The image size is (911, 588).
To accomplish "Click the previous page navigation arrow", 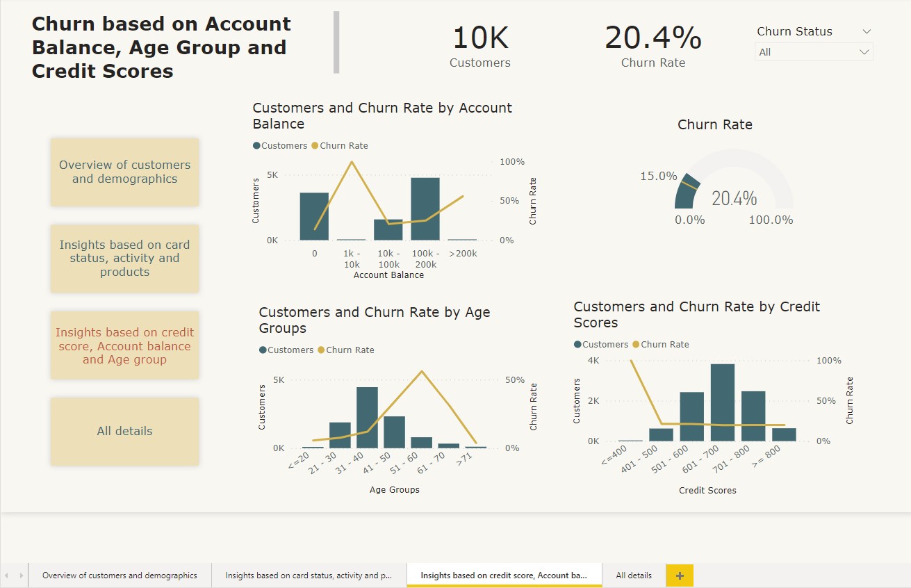I will tap(7, 575).
